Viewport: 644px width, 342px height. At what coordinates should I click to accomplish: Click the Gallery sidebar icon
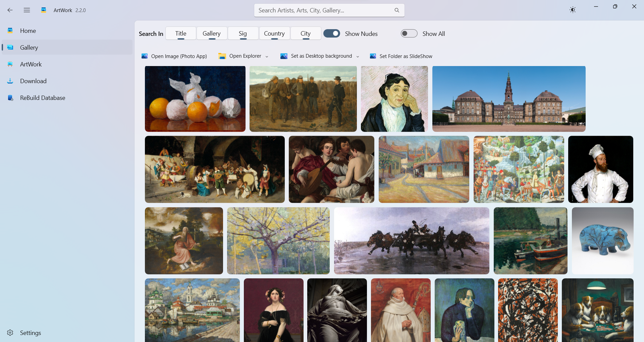coord(10,47)
